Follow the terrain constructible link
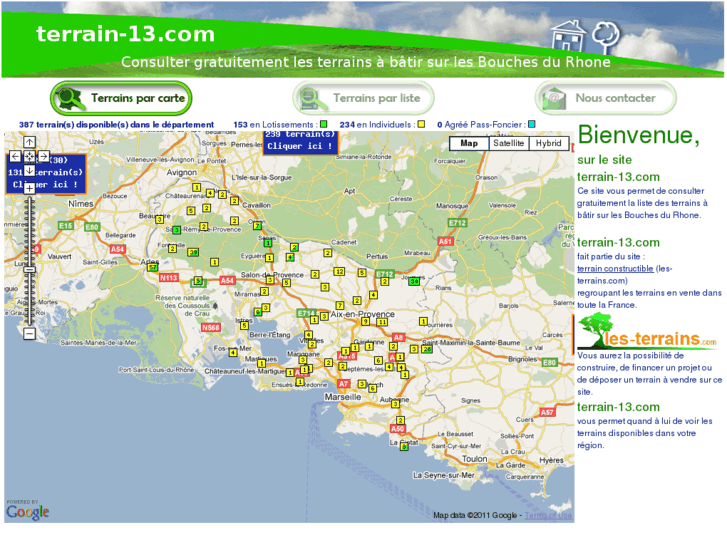This screenshot has height=545, width=727. coord(615,269)
